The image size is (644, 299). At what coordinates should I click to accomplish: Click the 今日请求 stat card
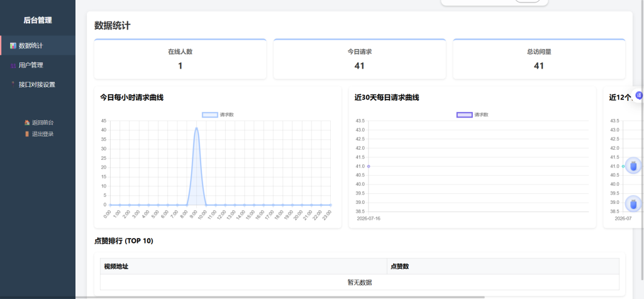pos(359,59)
